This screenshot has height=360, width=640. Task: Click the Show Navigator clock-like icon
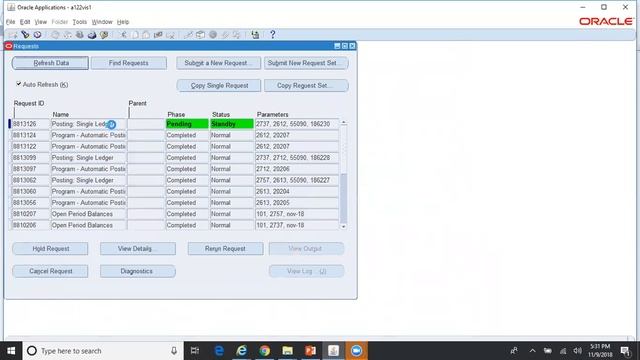click(x=38, y=35)
